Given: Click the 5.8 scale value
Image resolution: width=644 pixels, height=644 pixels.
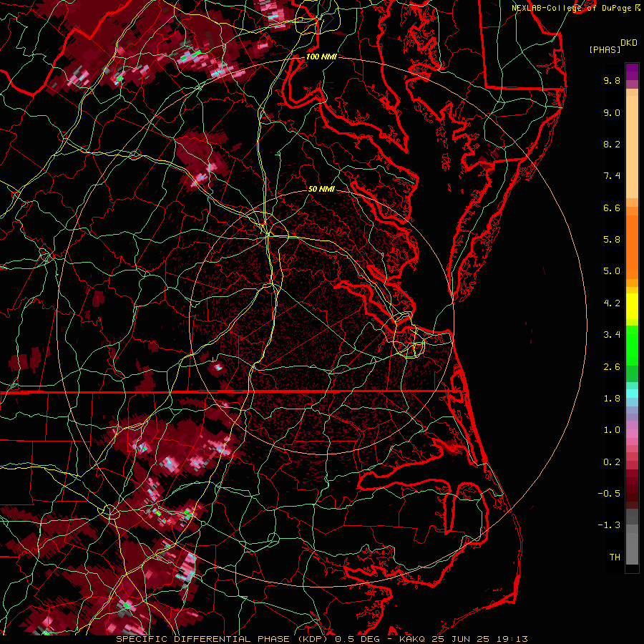Looking at the screenshot, I should coord(612,240).
